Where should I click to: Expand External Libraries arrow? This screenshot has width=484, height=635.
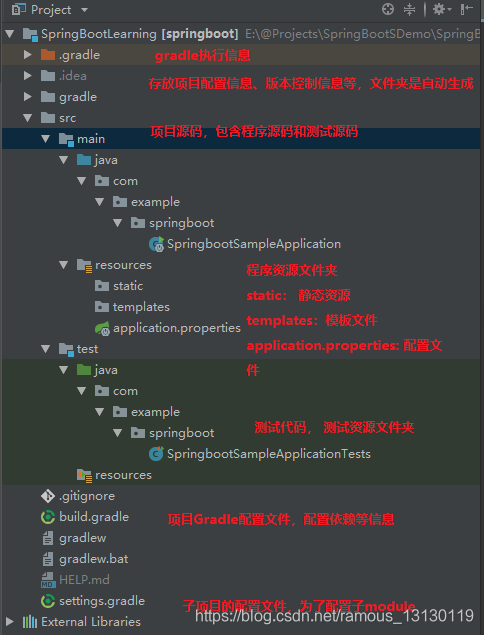[x=10, y=621]
